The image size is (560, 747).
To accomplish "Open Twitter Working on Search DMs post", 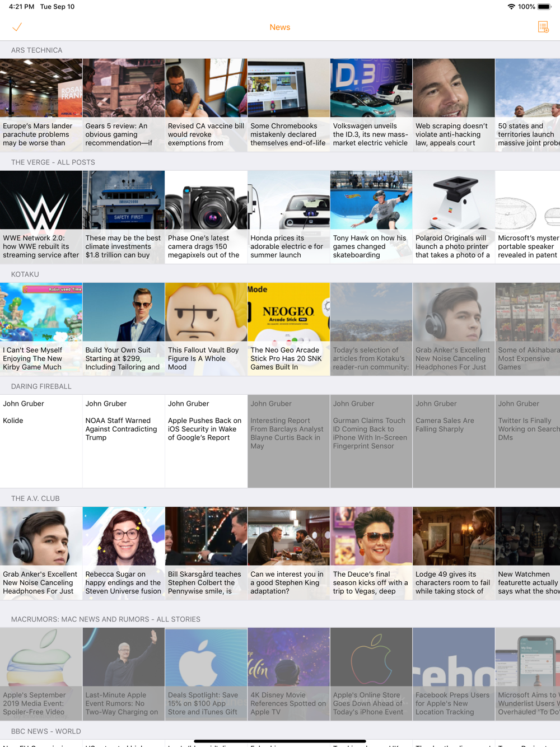I will [x=528, y=441].
